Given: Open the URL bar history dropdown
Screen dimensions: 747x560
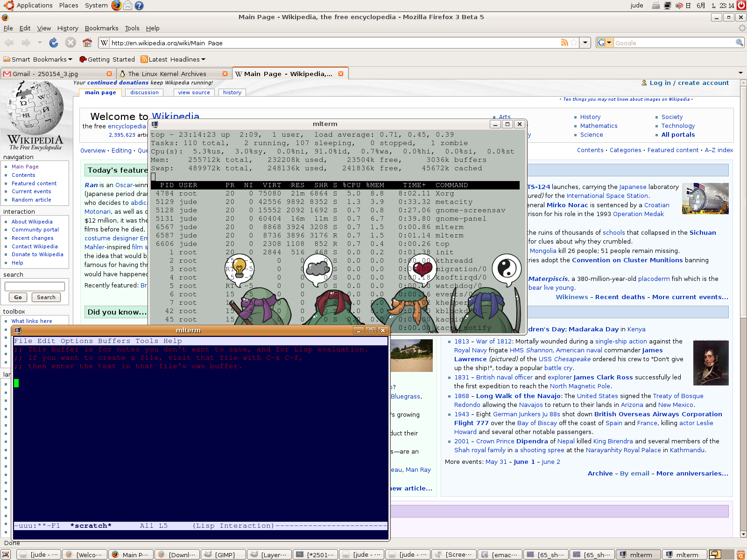Looking at the screenshot, I should coord(586,42).
